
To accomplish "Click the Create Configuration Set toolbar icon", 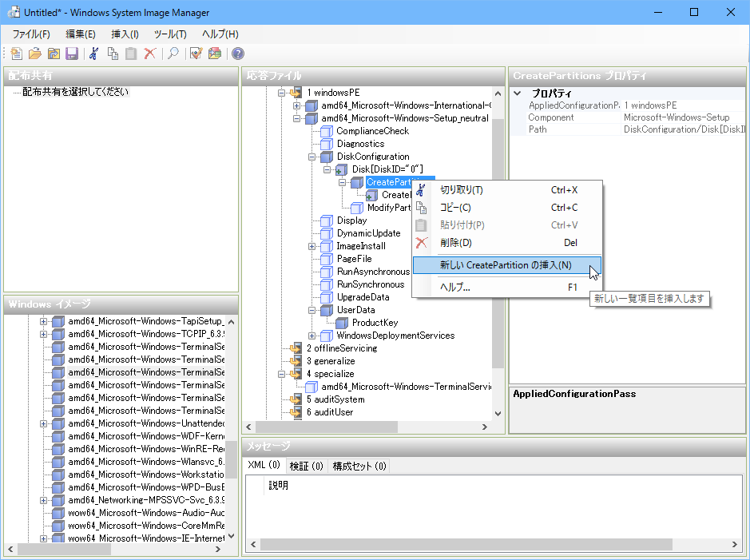I will point(215,54).
